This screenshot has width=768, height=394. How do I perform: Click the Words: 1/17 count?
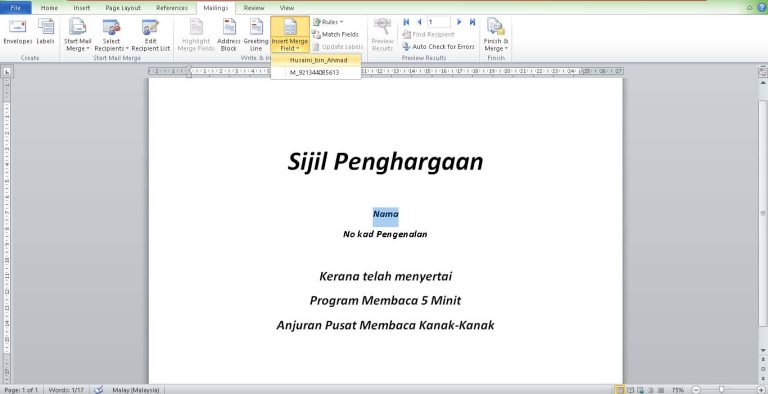pyautogui.click(x=66, y=390)
